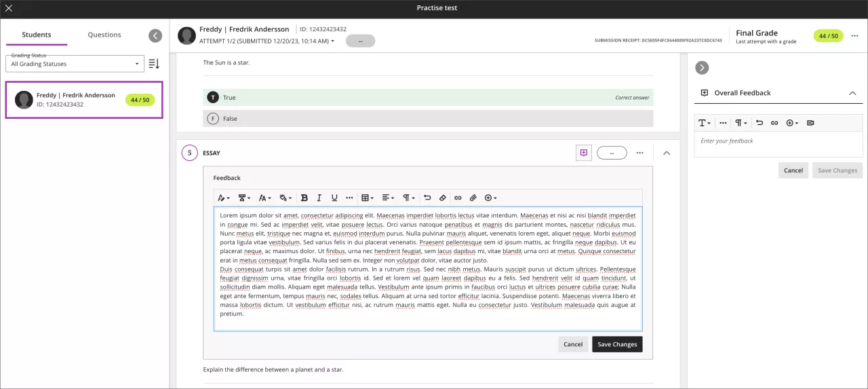Click Save Changes for essay feedback
The height and width of the screenshot is (389, 868).
617,344
